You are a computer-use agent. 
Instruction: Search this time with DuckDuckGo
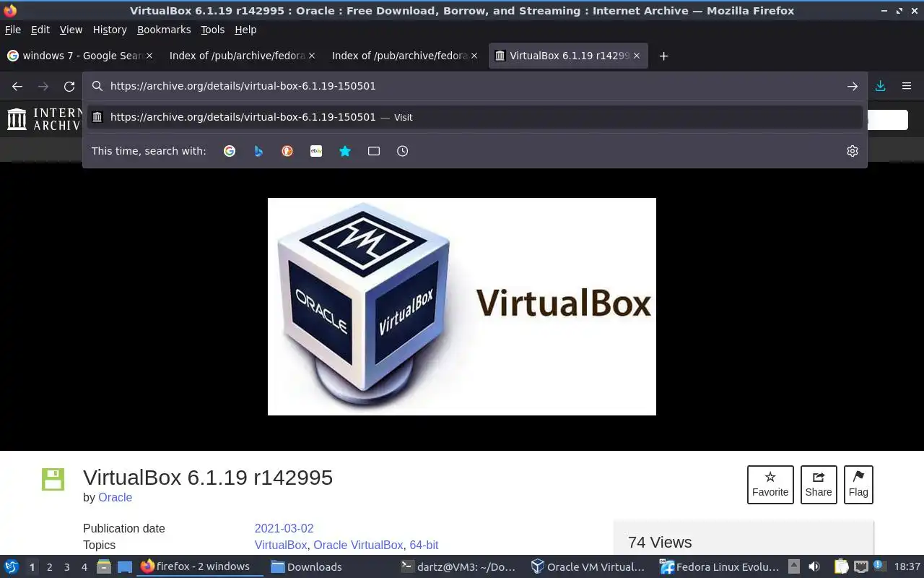pos(287,151)
